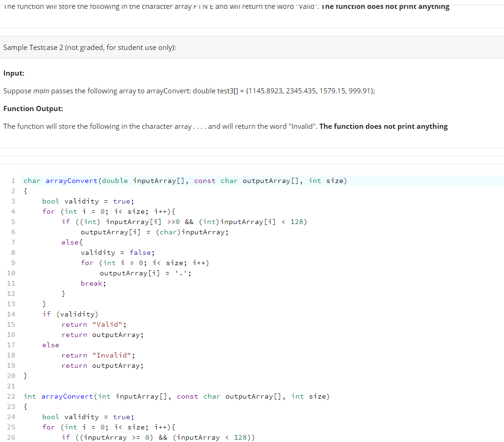
Task: Click the closing brace on line 20
Action: tap(26, 375)
